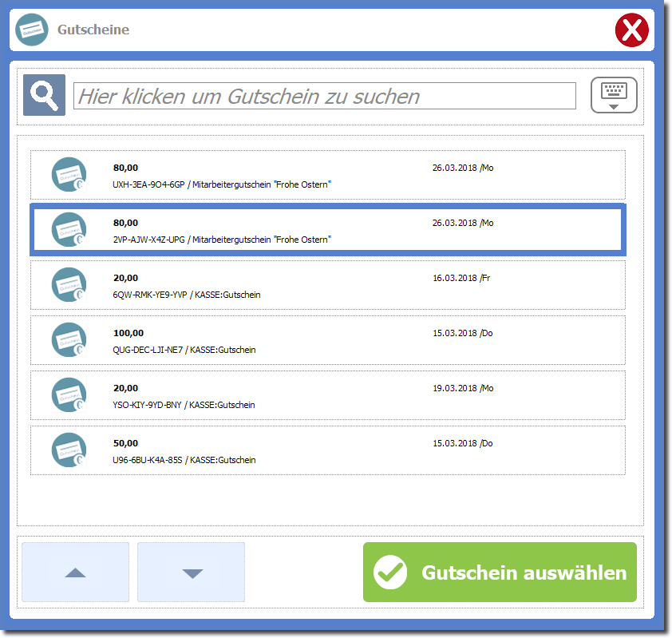Click the magnifier search icon
The height and width of the screenshot is (638, 672).
click(x=44, y=96)
